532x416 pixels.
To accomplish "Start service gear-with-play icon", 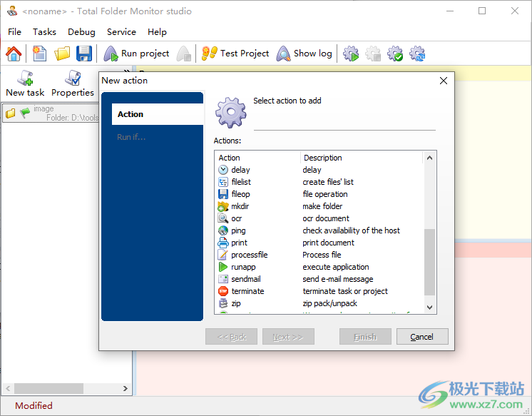I will (350, 54).
